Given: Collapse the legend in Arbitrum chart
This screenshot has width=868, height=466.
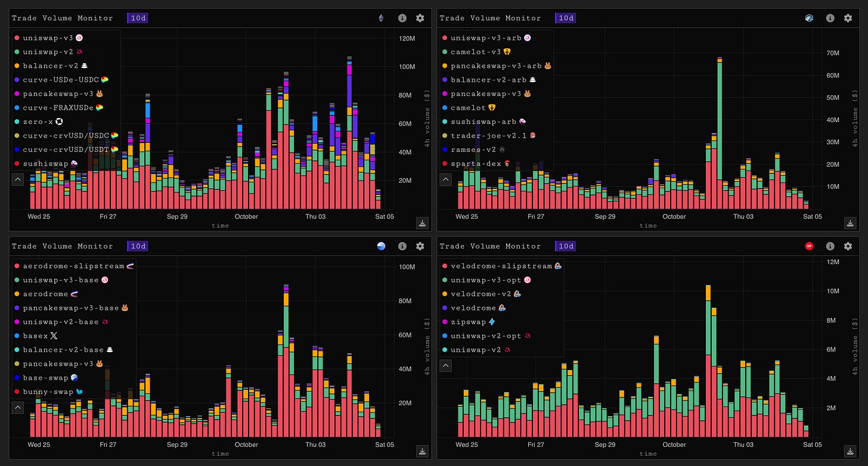Looking at the screenshot, I should pyautogui.click(x=445, y=179).
